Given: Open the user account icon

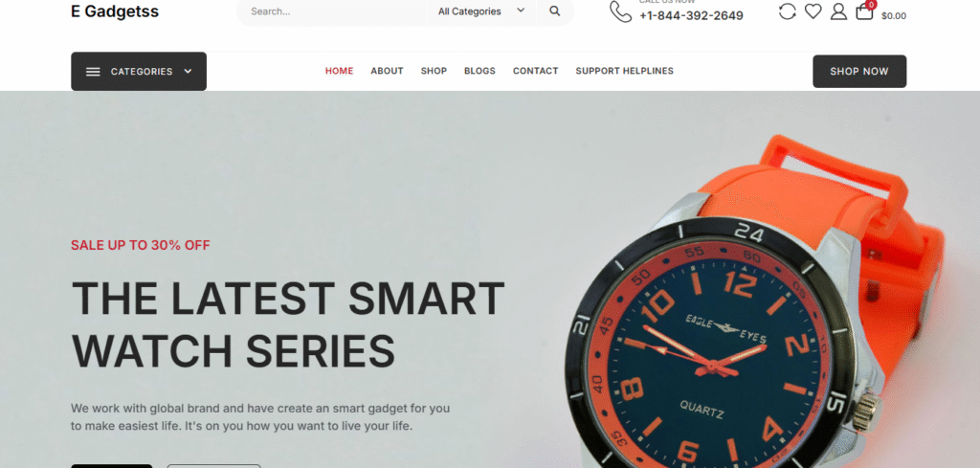Looking at the screenshot, I should pyautogui.click(x=838, y=11).
